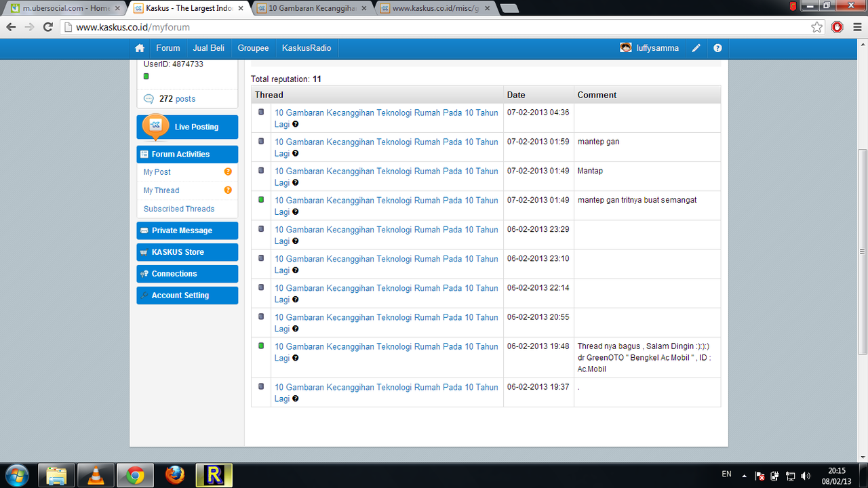Open thread link dated 07-02-2013 04:36
The height and width of the screenshot is (488, 868).
tap(386, 118)
